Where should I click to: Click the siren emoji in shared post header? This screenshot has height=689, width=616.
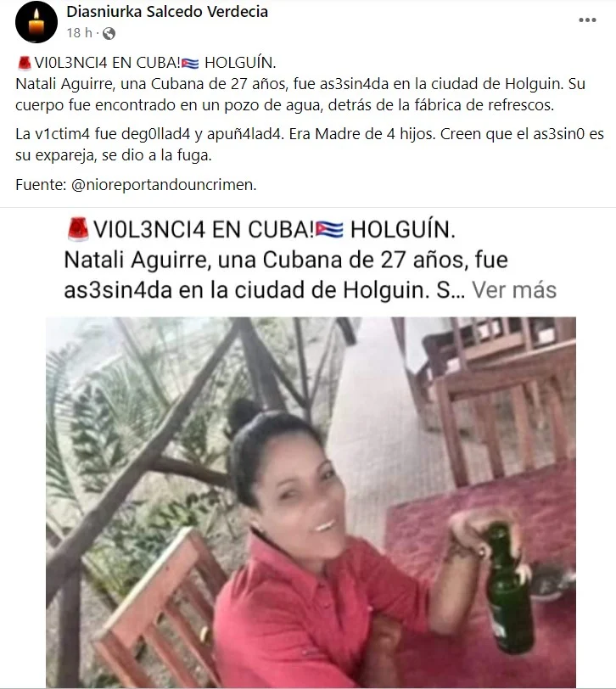[x=78, y=229]
